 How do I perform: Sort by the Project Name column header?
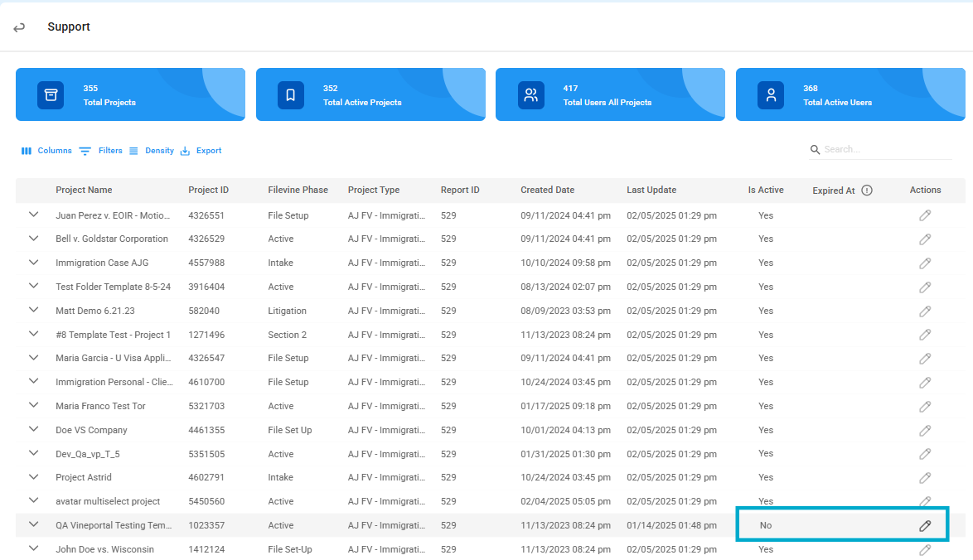click(x=84, y=191)
